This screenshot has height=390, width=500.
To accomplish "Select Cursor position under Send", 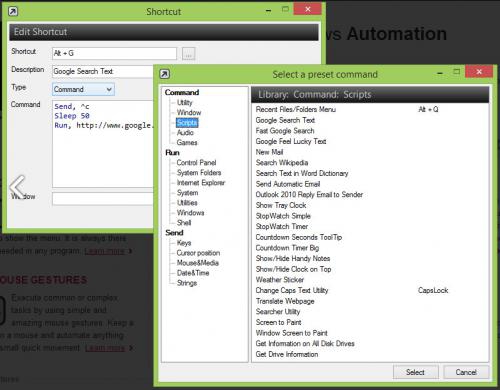I will point(198,253).
